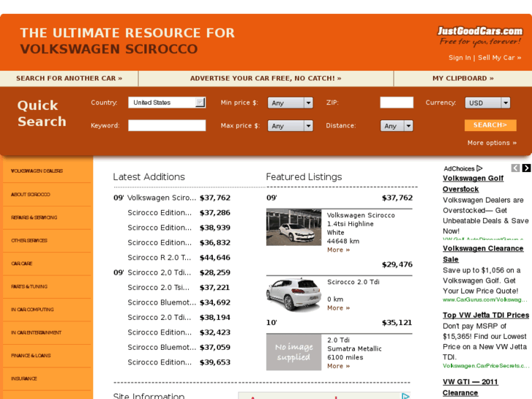Open Scirocco 2.0 Tsi $37,221 listing
532x399 pixels.
click(x=179, y=287)
